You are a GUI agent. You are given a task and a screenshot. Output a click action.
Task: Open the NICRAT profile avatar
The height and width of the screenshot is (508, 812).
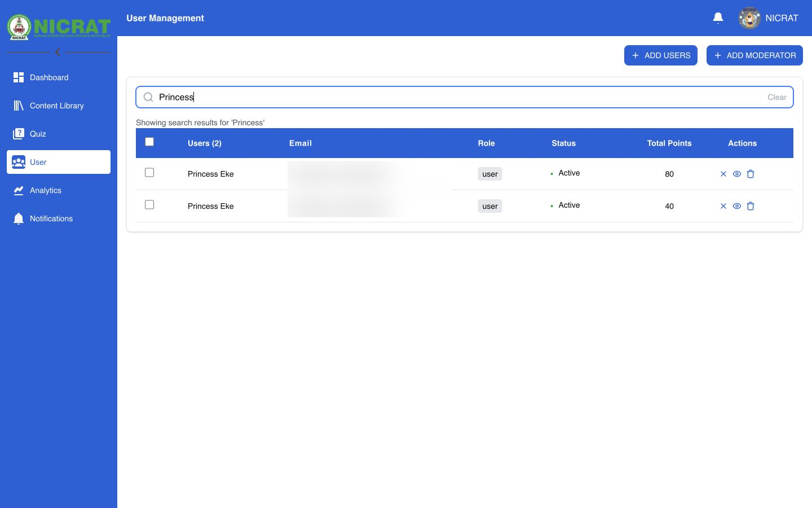749,18
